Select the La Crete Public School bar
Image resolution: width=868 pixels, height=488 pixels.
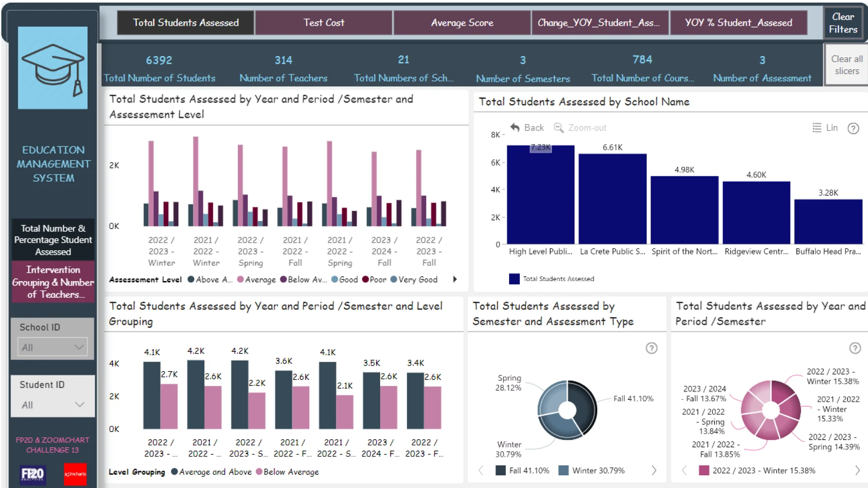613,199
